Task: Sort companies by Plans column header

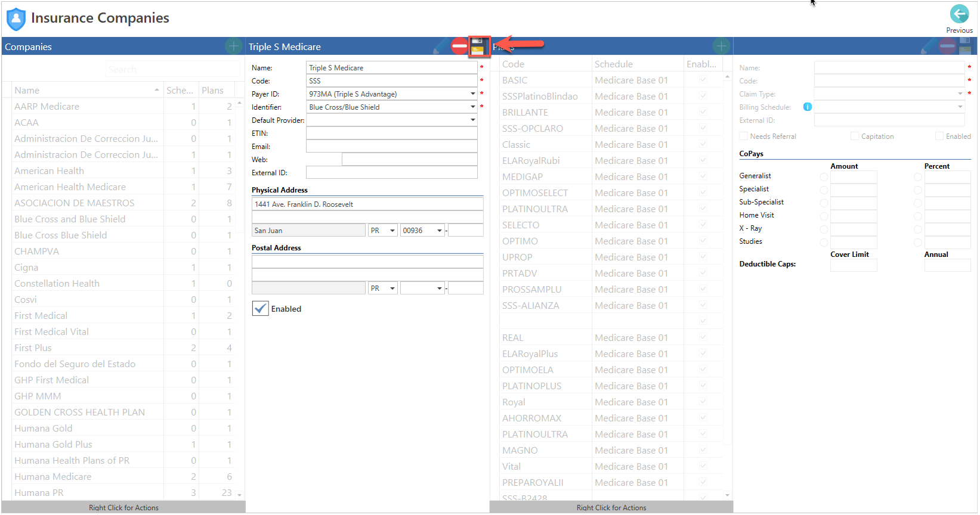Action: click(217, 90)
